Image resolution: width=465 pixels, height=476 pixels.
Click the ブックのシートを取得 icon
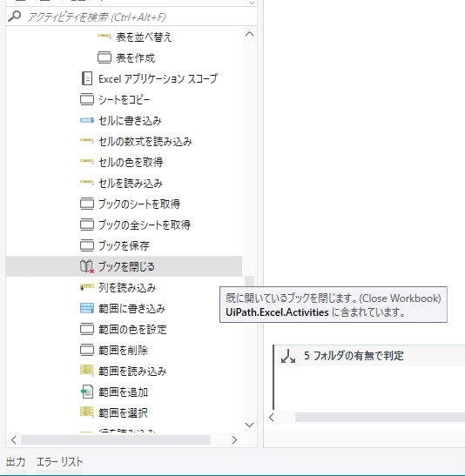(87, 204)
